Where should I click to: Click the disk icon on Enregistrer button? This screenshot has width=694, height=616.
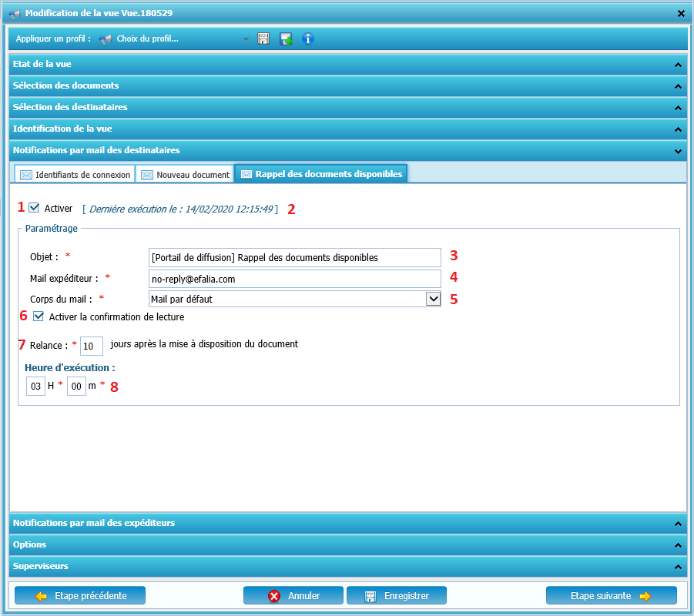click(x=370, y=595)
